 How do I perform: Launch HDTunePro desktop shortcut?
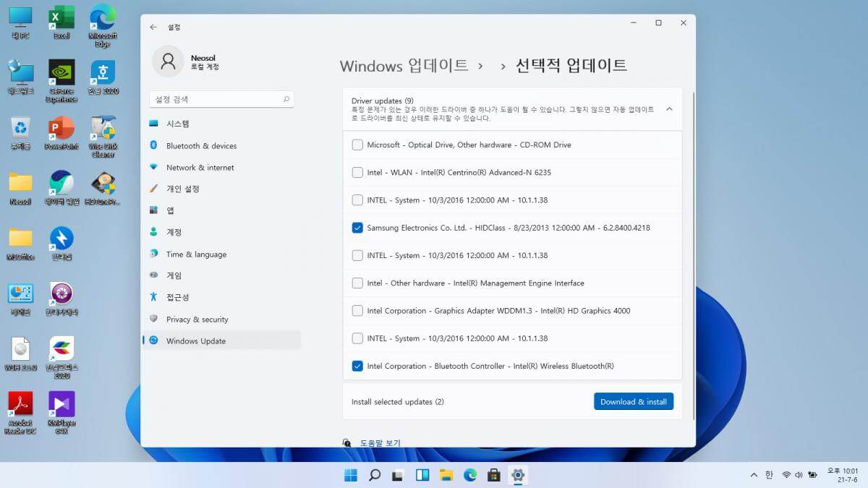(103, 189)
